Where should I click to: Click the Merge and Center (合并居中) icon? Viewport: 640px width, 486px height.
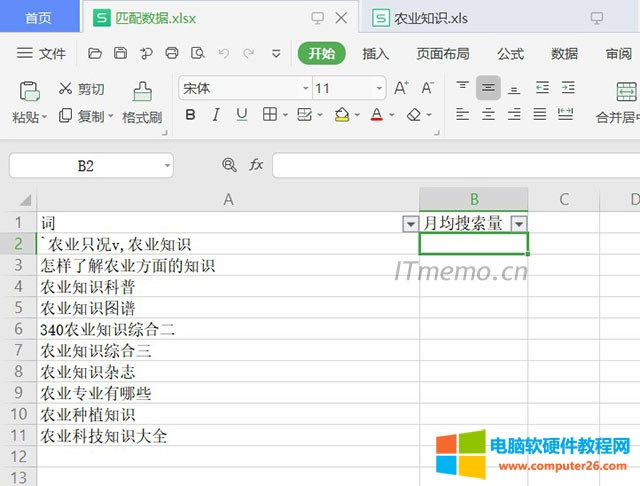click(627, 92)
